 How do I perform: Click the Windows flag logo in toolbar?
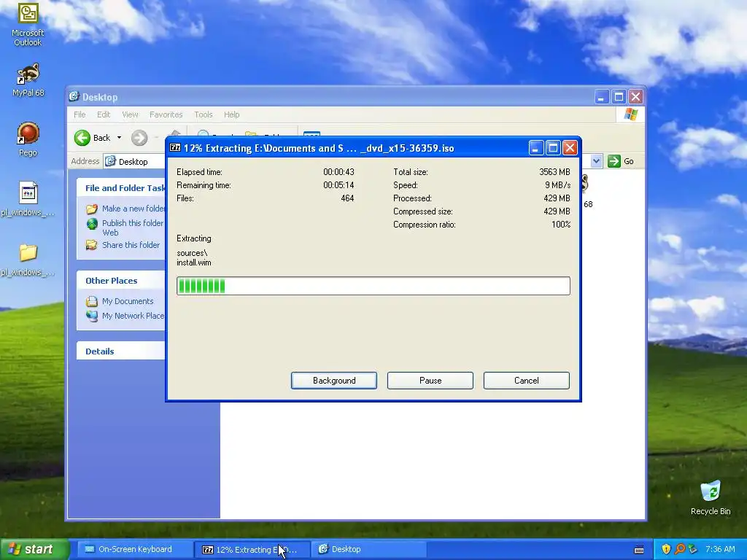tap(631, 114)
